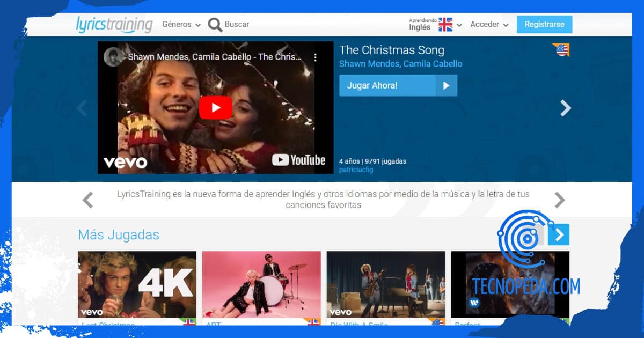Click the blue next arrow for Más Jugadas
This screenshot has height=338, width=644.
click(x=559, y=234)
